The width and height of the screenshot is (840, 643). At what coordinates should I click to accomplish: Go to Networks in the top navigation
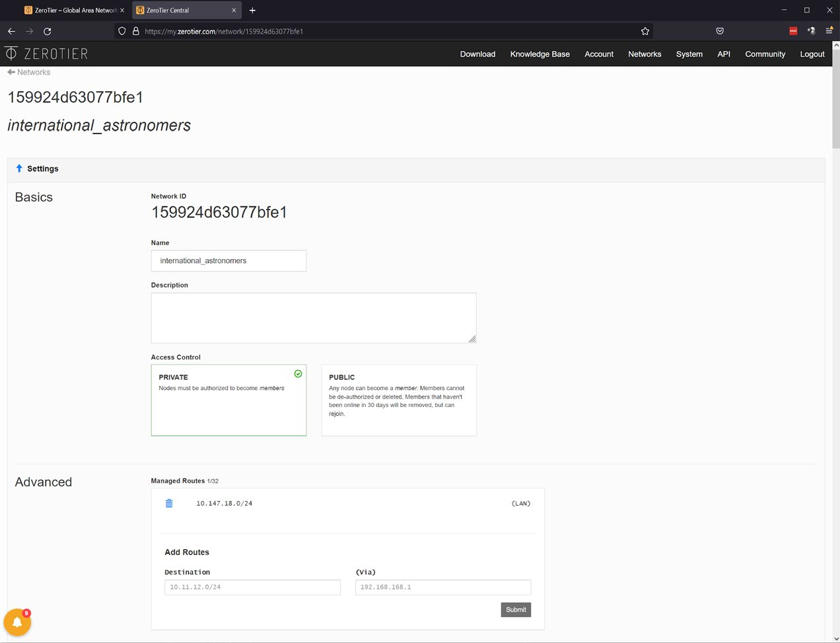click(x=645, y=54)
